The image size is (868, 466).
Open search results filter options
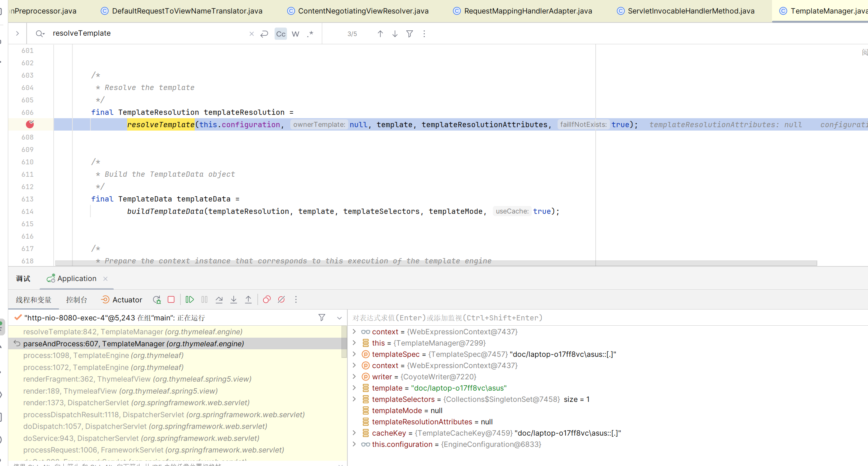tap(410, 34)
